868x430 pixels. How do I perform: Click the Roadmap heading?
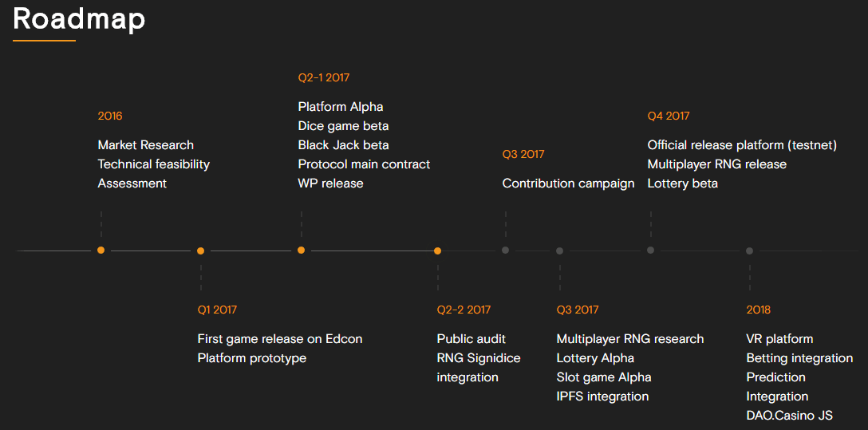pos(79,18)
